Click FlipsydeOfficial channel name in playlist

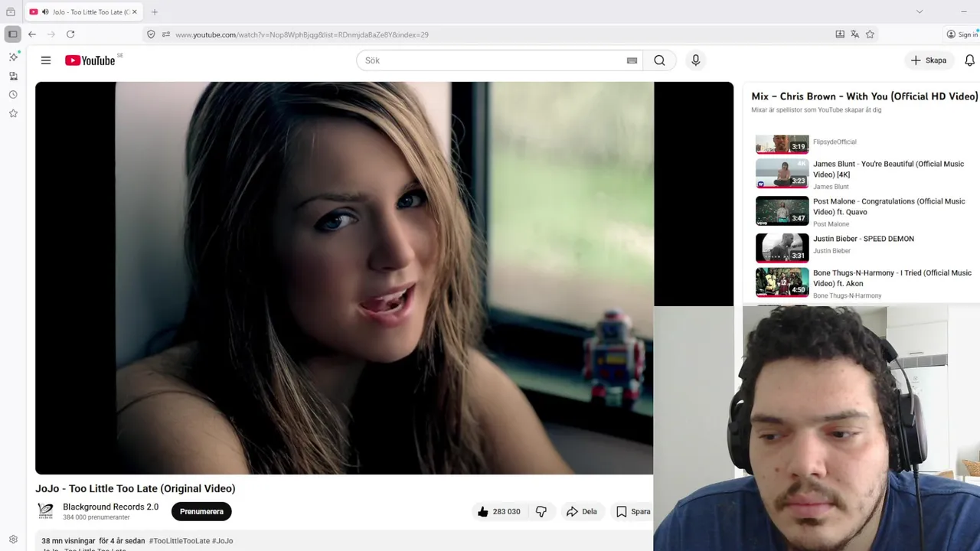tap(835, 142)
